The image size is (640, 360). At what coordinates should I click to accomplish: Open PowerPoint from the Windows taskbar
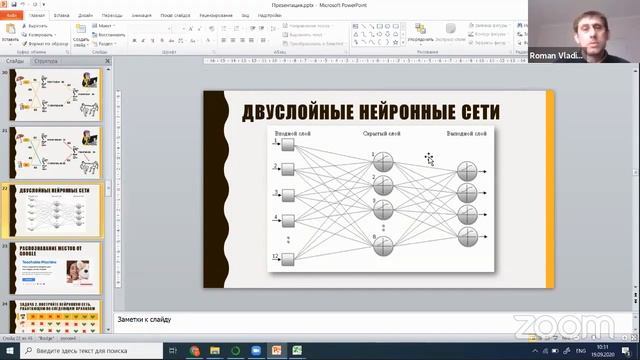click(276, 351)
